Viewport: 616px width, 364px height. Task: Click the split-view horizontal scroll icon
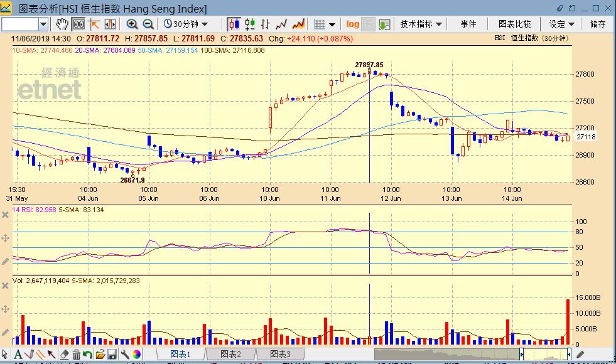110,24
